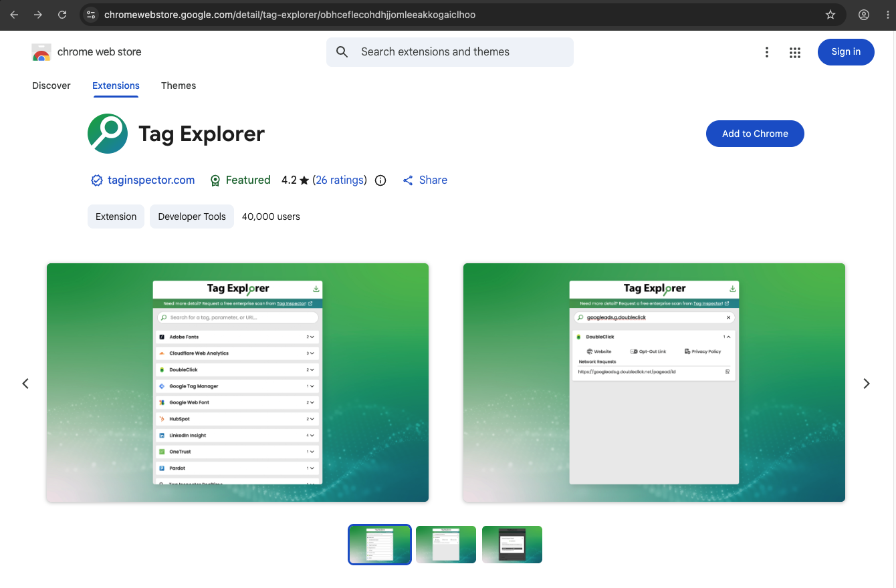
Task: Open the Extensions tab
Action: (x=116, y=86)
